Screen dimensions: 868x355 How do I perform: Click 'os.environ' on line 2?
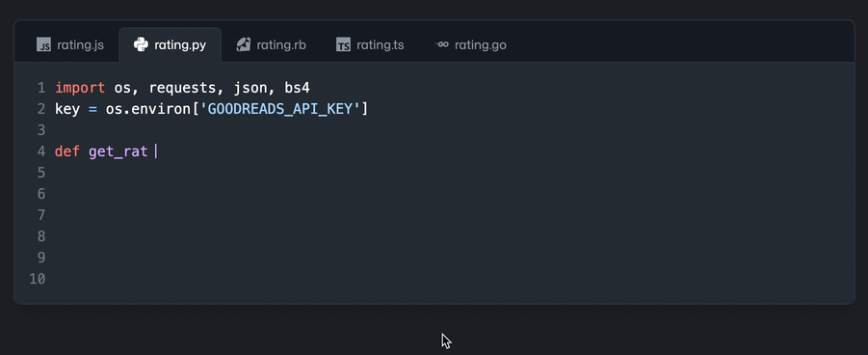click(x=147, y=109)
